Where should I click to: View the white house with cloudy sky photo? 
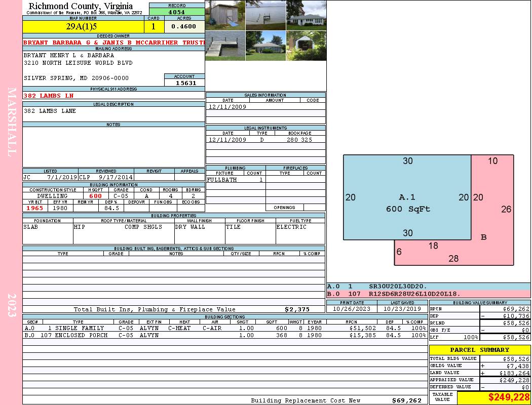pos(306,15)
